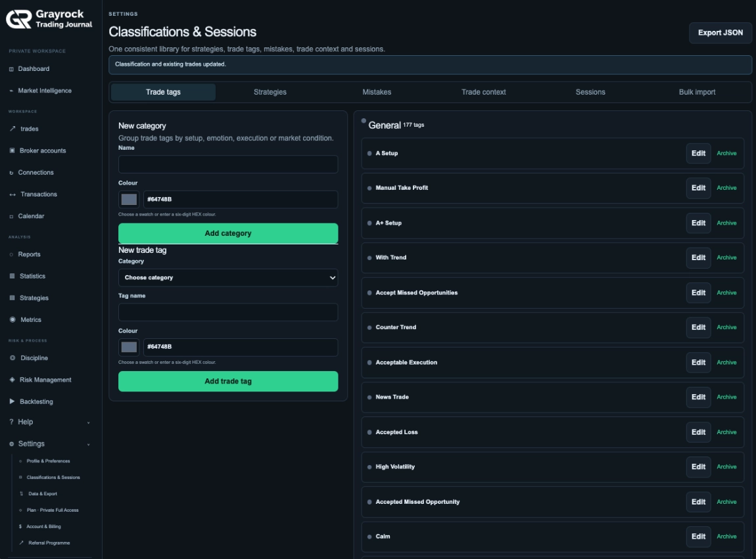Click the Settings gear icon
Screen dimensions: 756x559
[x=12, y=444]
